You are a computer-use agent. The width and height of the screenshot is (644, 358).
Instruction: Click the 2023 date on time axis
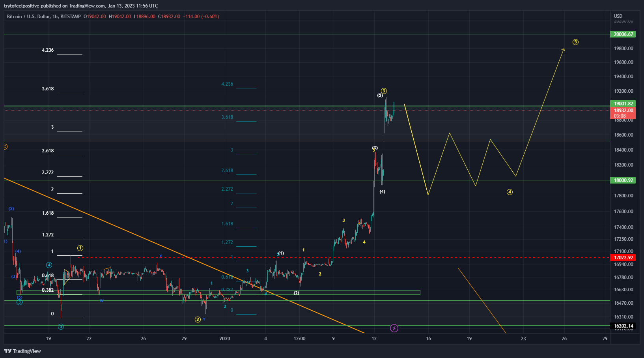(225, 339)
